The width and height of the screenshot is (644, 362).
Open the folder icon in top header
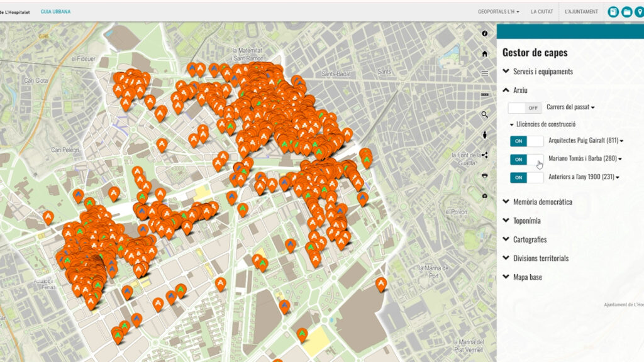626,12
